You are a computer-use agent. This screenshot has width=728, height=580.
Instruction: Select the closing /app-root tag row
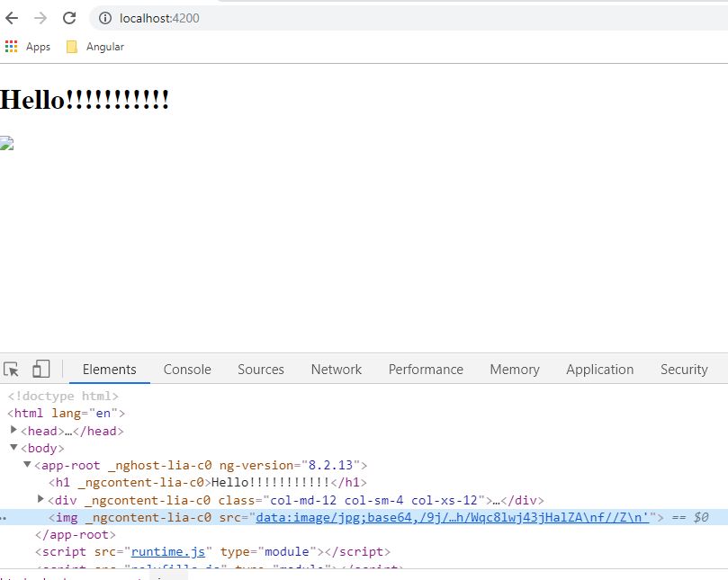click(76, 534)
